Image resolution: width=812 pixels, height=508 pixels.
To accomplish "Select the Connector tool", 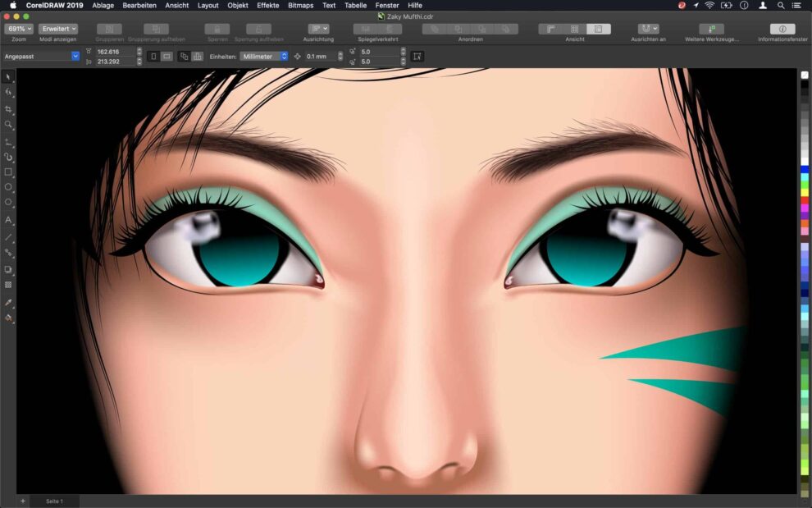I will click(x=7, y=253).
